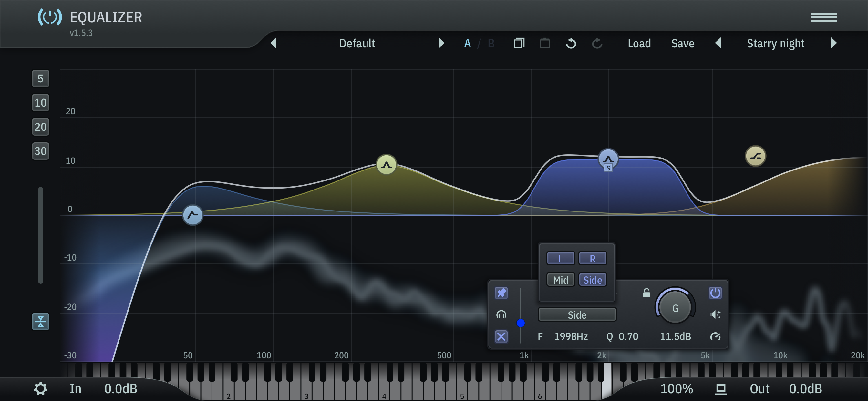Undo the last change
The width and height of the screenshot is (868, 401).
pyautogui.click(x=571, y=43)
